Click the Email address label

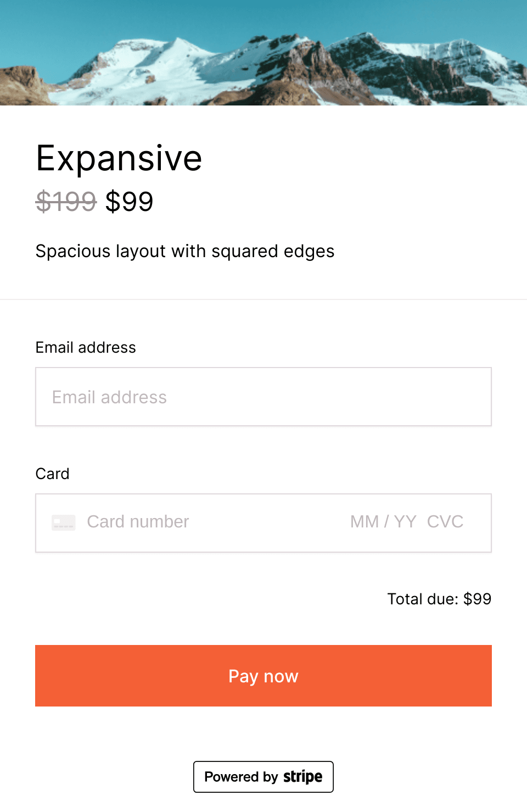pos(86,347)
